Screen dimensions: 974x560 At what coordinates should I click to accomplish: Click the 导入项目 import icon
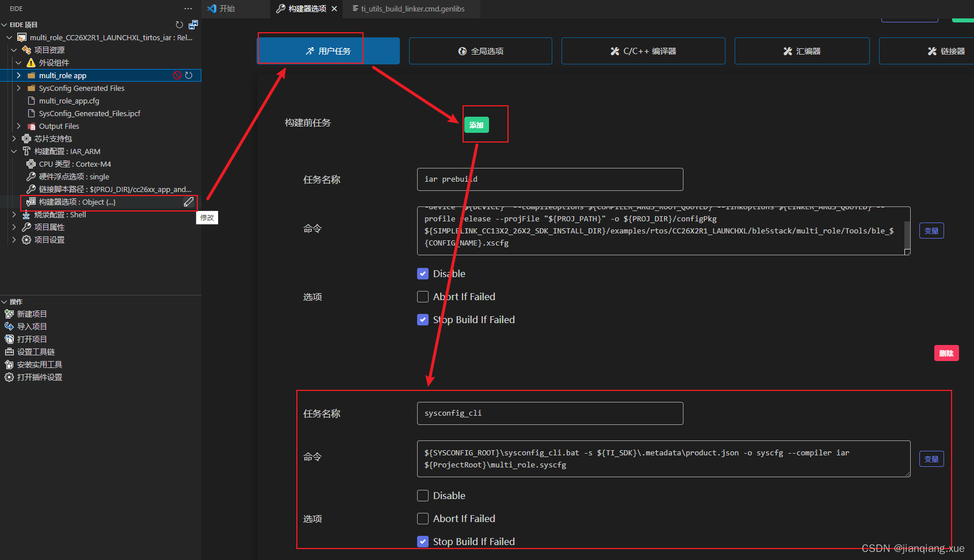[9, 327]
